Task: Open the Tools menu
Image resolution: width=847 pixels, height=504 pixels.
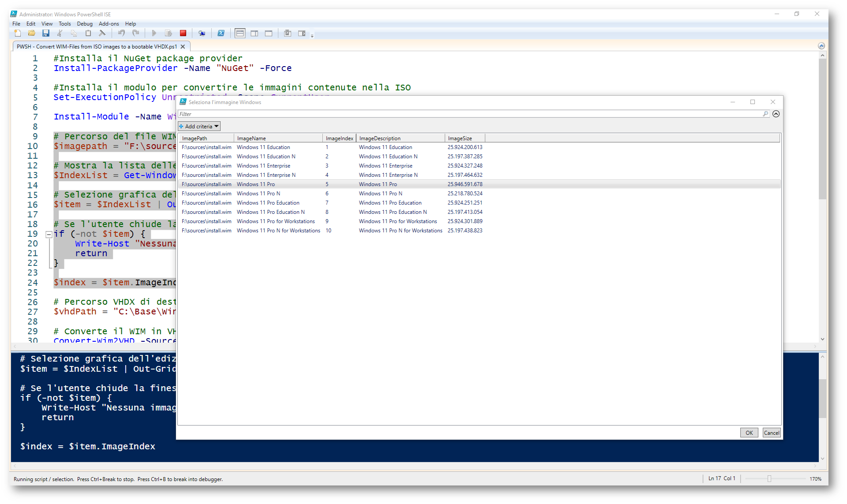Action: [64, 24]
